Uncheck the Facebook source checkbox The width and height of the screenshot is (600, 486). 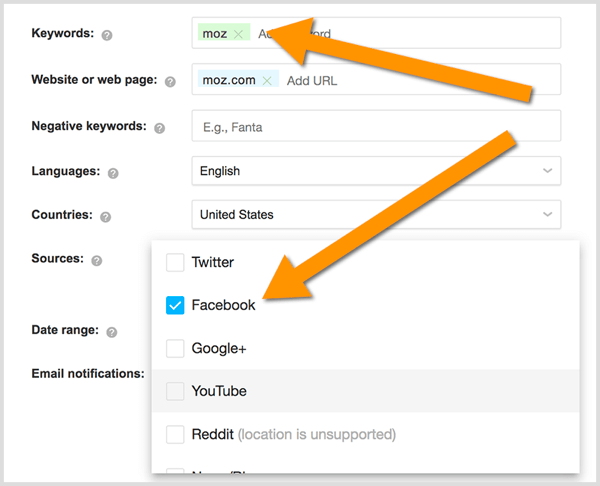coord(175,305)
